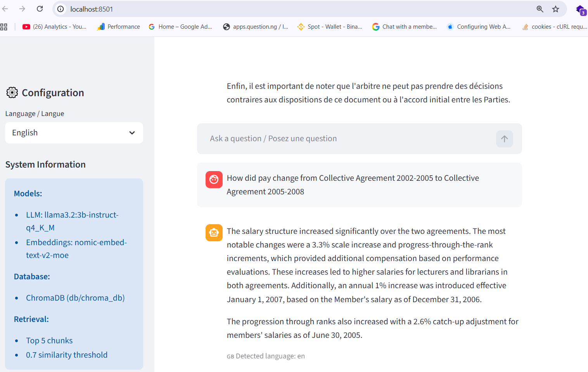Click the LLM: llama3.2:3b-instruct text
The height and width of the screenshot is (372, 588).
tap(72, 221)
